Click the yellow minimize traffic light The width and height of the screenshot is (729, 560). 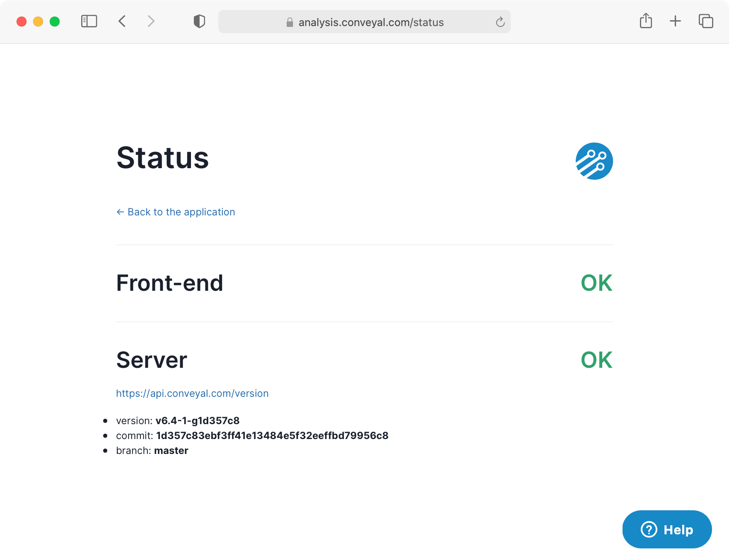[x=38, y=21]
